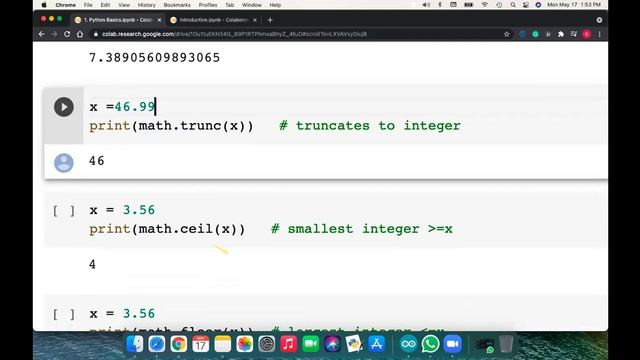Open the Chrome three-dot menu
Screen dimensions: 640x360
(600, 34)
